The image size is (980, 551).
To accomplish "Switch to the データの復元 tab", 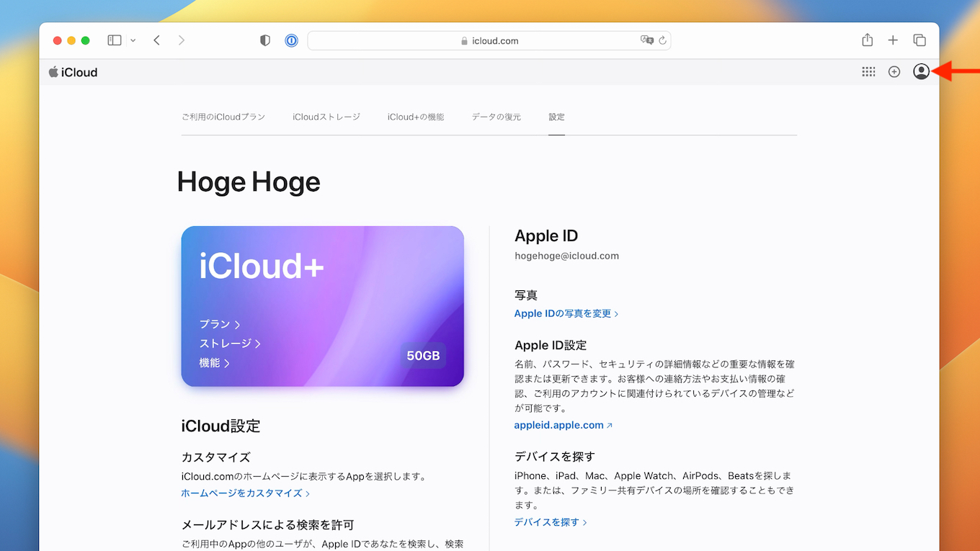I will (496, 116).
